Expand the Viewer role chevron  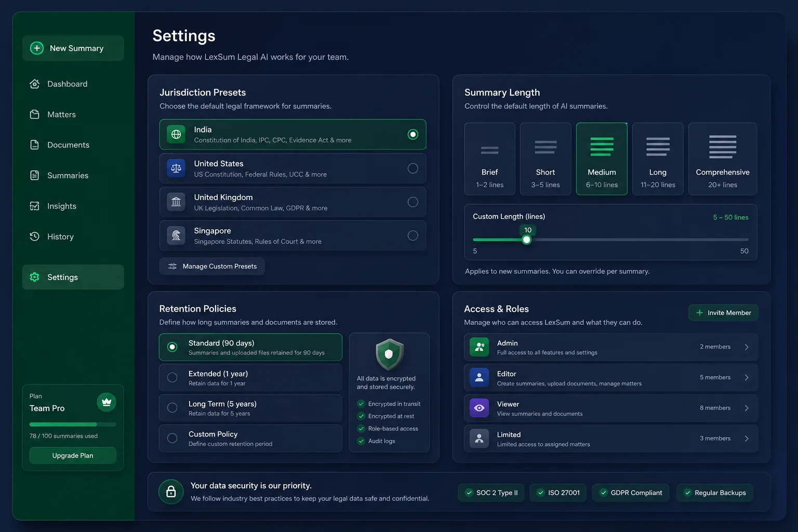[x=747, y=408]
